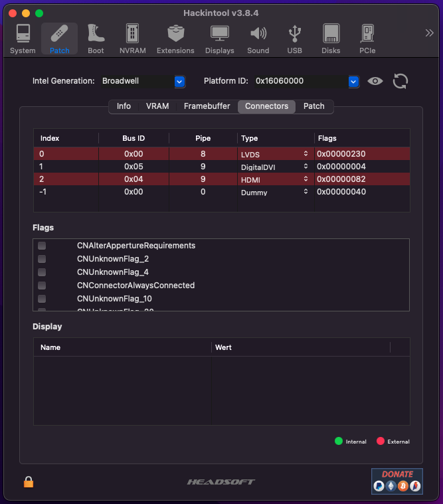This screenshot has width=443, height=504.
Task: Click the red External legend dot
Action: [x=381, y=441]
